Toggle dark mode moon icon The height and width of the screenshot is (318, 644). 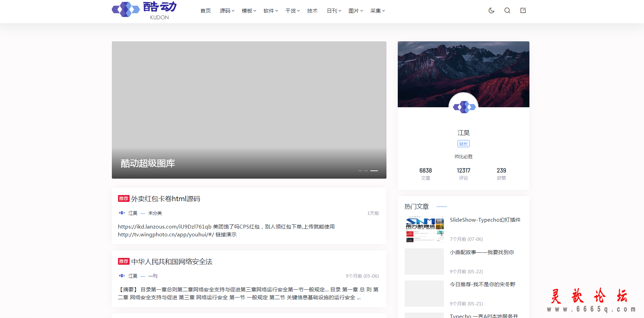[491, 11]
